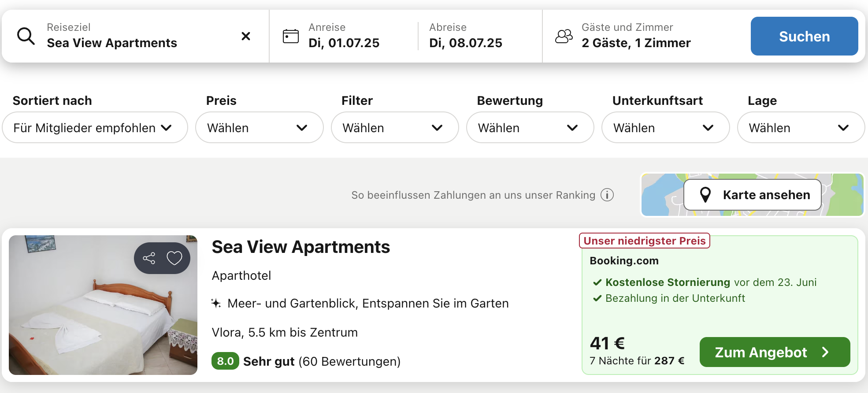This screenshot has width=868, height=393.
Task: Click the 8.0 rating badge
Action: (x=225, y=361)
